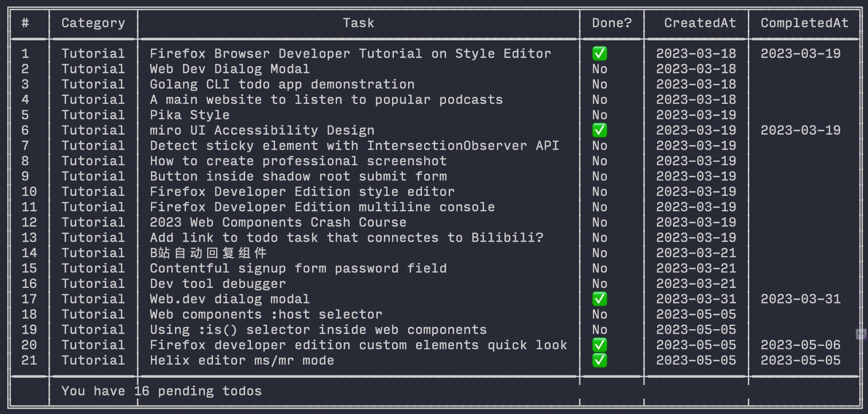Click "No" status for Web components :host selector
This screenshot has width=868, height=414.
coord(600,315)
